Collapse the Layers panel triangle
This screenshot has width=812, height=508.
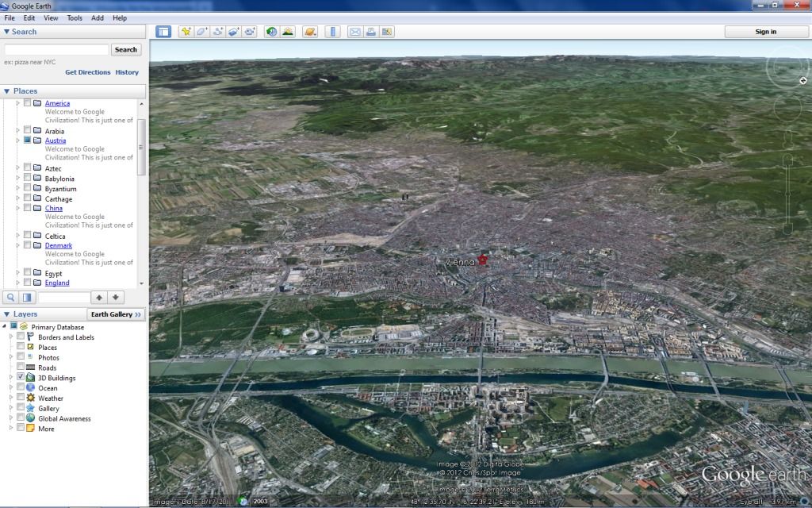point(6,314)
